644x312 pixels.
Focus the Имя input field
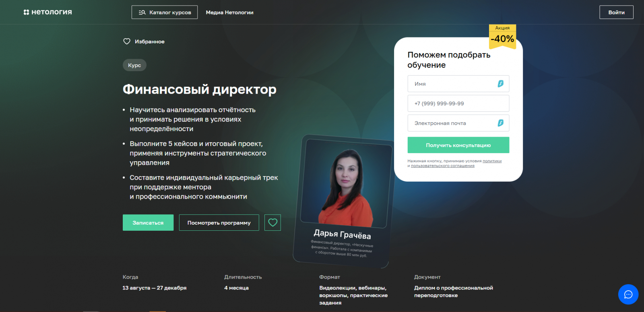coord(458,84)
